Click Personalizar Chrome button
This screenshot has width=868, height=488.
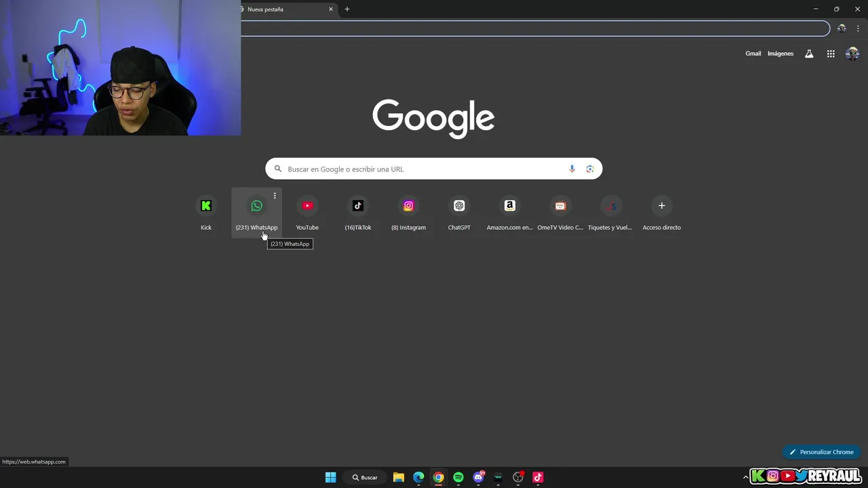pyautogui.click(x=821, y=452)
